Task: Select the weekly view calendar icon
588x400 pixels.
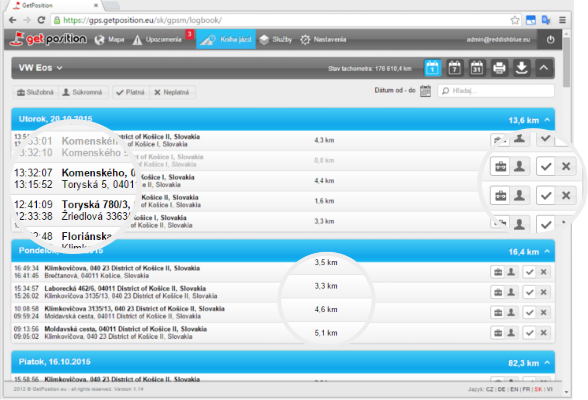Action: pyautogui.click(x=454, y=68)
